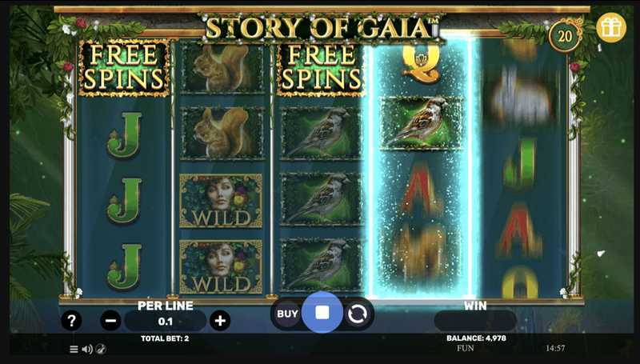Click the Win amount display

tap(475, 321)
